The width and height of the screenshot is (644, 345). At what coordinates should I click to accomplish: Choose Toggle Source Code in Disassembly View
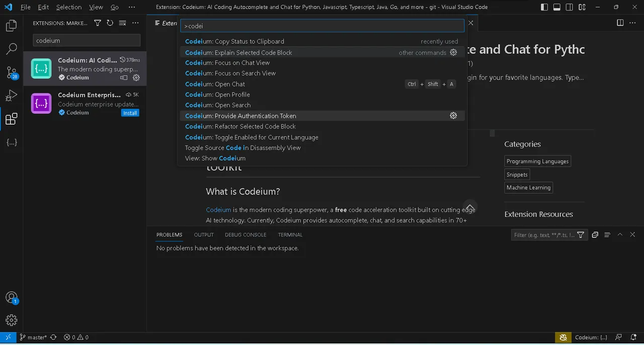click(322, 148)
